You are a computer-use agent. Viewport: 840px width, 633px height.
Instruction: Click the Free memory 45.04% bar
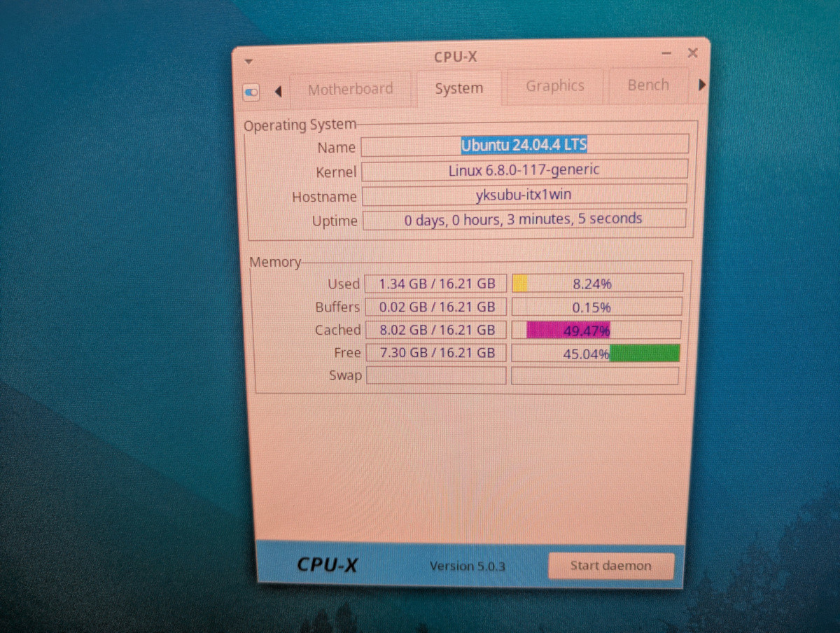(596, 353)
